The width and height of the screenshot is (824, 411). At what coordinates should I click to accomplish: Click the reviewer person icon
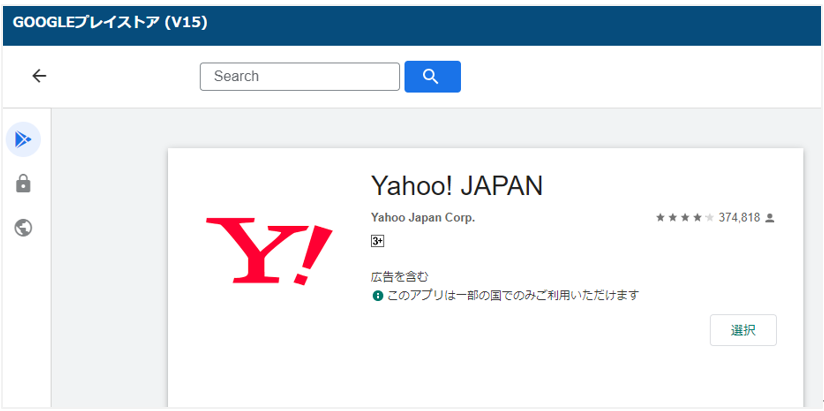coord(770,218)
